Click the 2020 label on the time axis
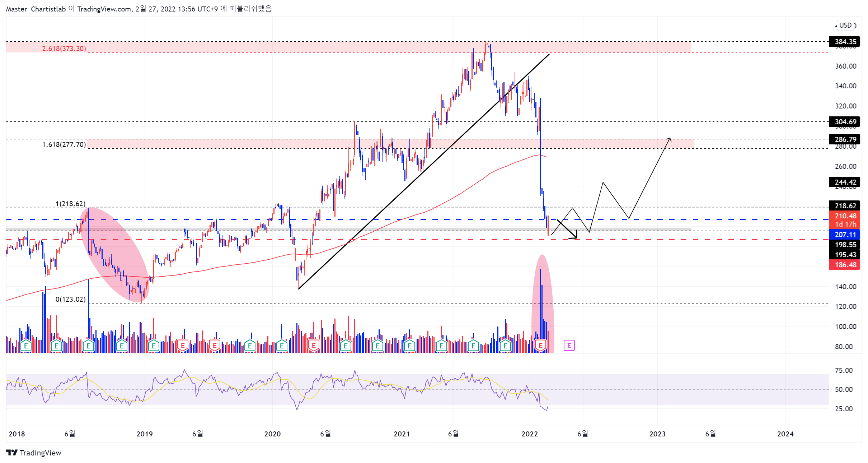 click(x=272, y=434)
